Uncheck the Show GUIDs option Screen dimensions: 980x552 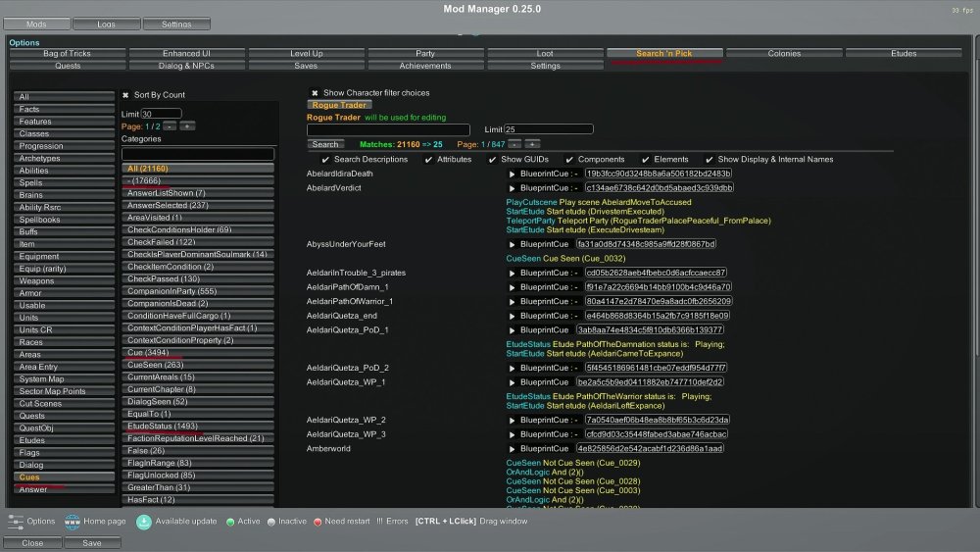click(x=492, y=159)
